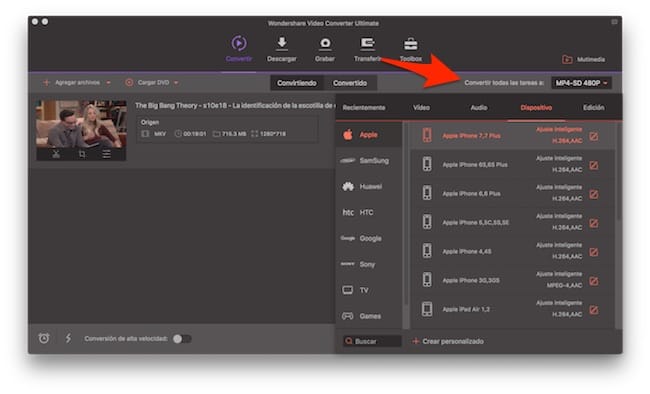The image size is (650, 394).
Task: Open the MP4-SD 480P output format dropdown
Action: tap(581, 83)
